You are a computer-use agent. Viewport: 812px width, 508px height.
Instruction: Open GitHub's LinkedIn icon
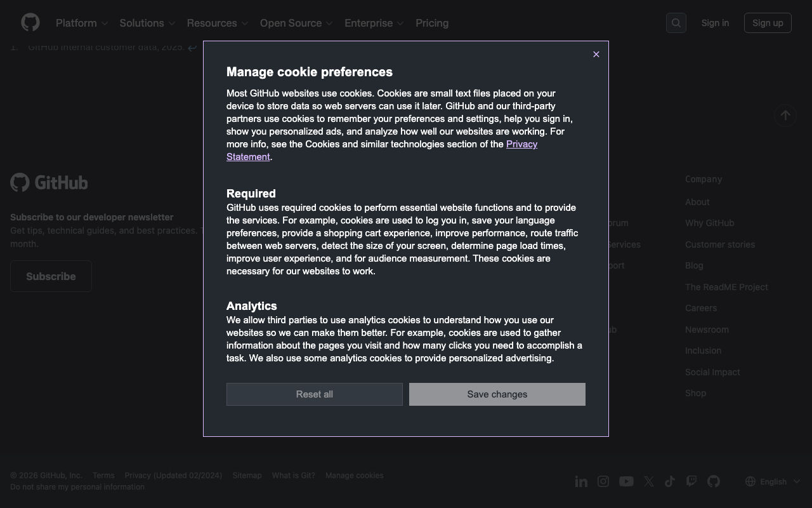pos(581,481)
